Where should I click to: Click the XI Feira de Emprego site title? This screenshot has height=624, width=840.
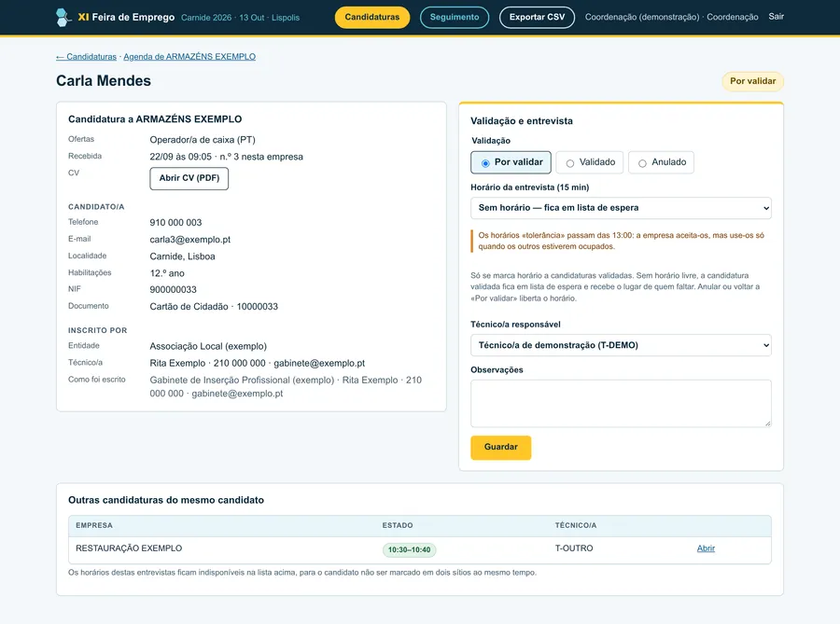(126, 17)
